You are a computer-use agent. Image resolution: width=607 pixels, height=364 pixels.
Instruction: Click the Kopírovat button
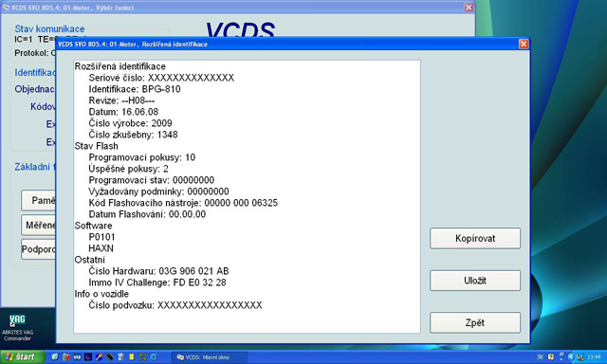(x=475, y=238)
